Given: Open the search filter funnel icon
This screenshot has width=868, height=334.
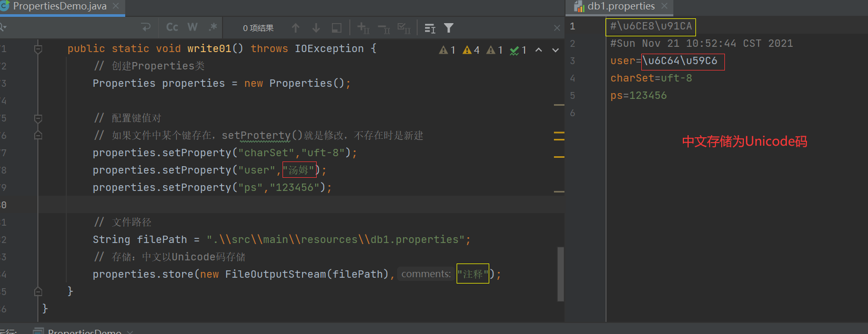Looking at the screenshot, I should click(x=449, y=28).
